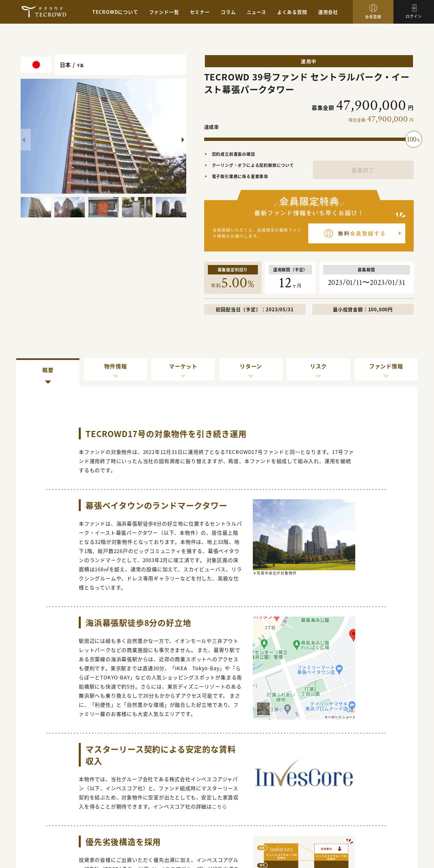The image size is (434, 868).
Task: Click the 2023/01/11〜2023/01/31 recruitment period
Action: tap(366, 283)
